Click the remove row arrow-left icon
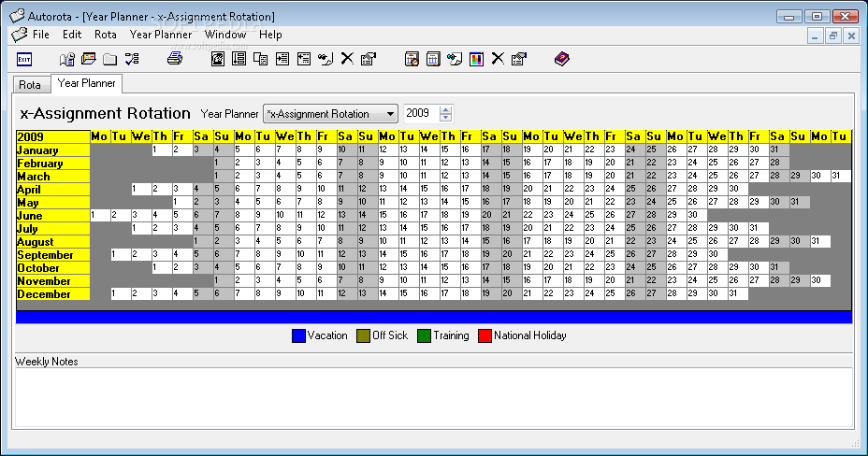This screenshot has width=868, height=456. click(304, 59)
